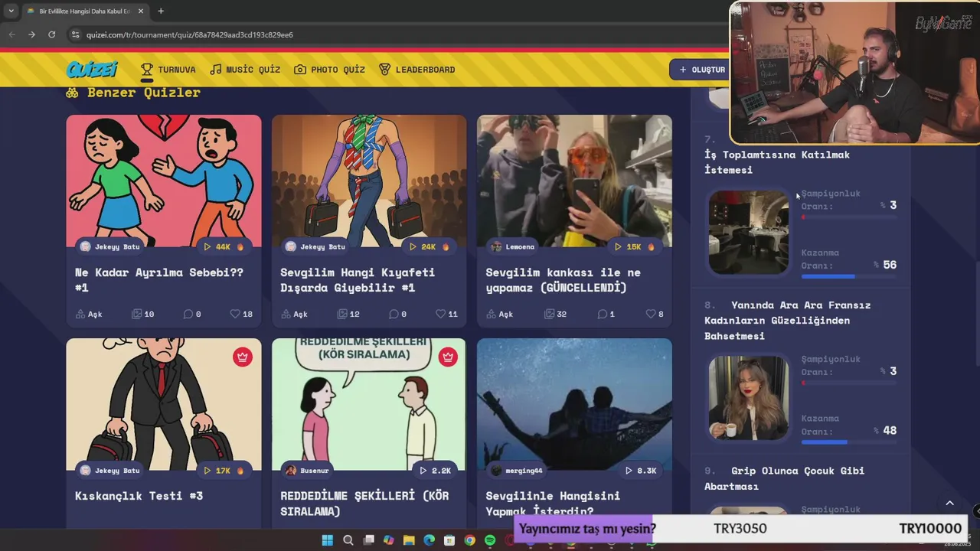Open the Windows Start menu
Viewport: 980px width, 551px height.
click(327, 540)
